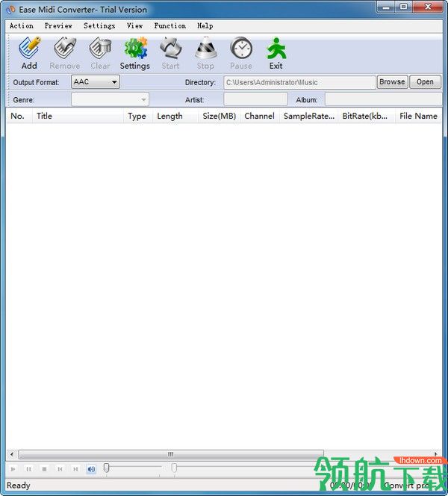Click the stop square in player bar

44,469
